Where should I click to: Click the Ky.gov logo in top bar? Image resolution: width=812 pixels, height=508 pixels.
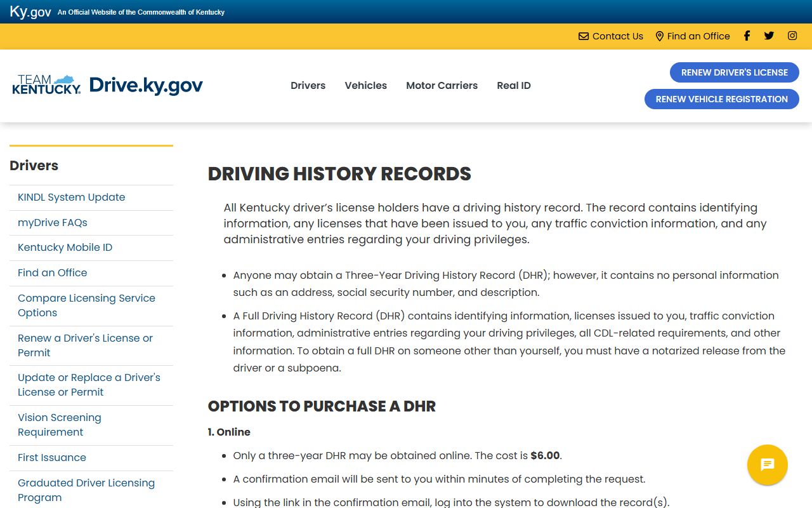[x=30, y=11]
